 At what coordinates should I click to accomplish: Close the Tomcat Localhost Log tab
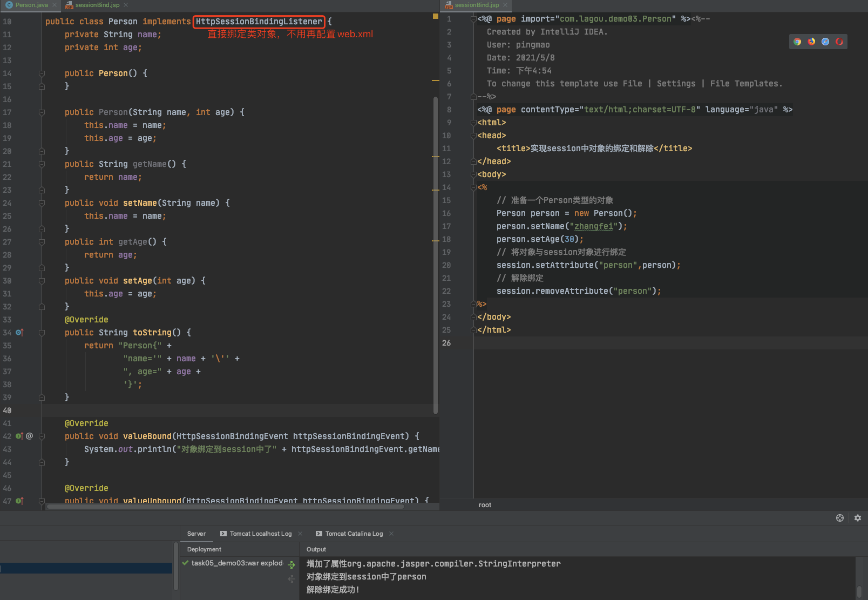coord(300,534)
